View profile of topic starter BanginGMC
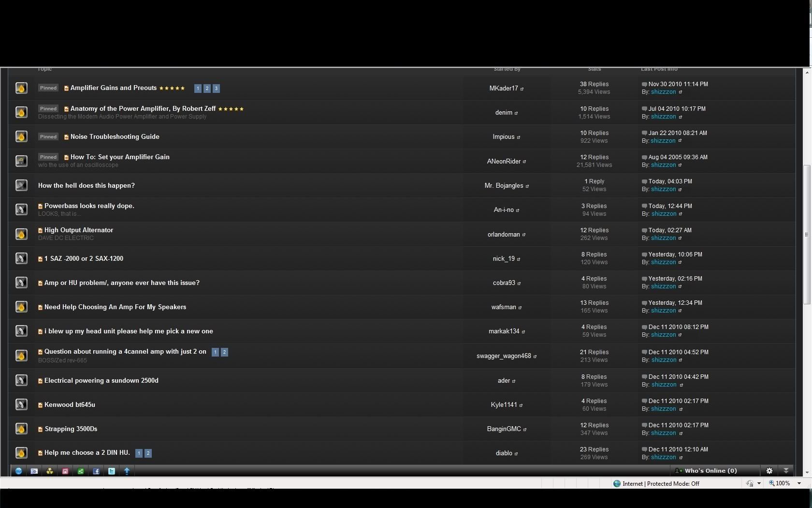Viewport: 812px width, 508px height. tap(504, 429)
